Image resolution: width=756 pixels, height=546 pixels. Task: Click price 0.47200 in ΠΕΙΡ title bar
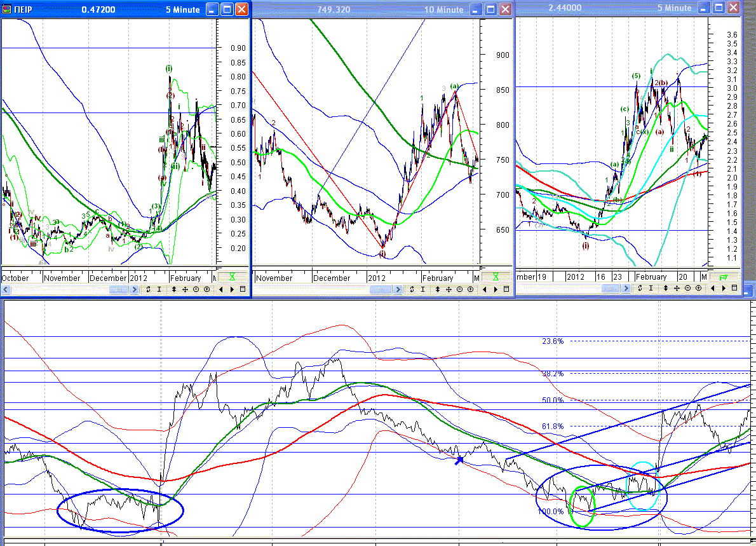click(x=98, y=10)
